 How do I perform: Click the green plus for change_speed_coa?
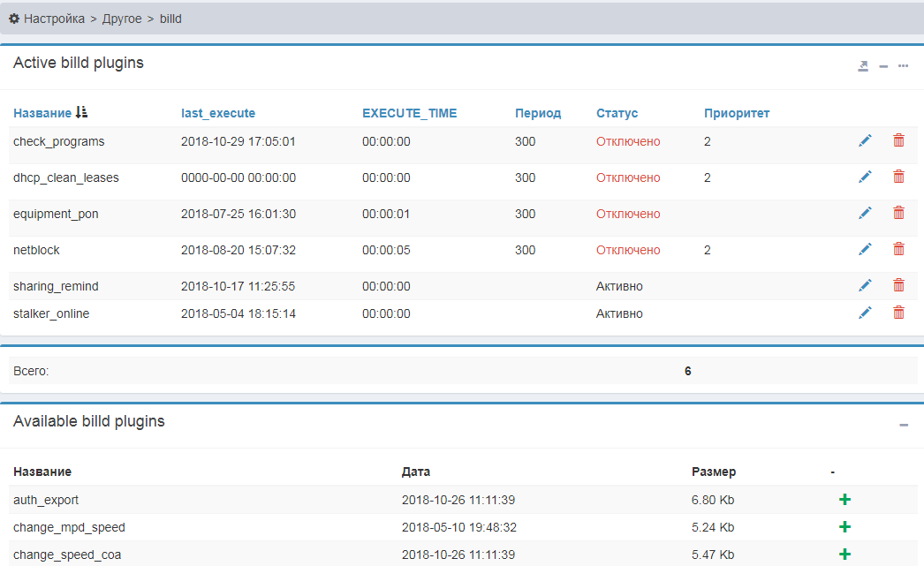(844, 555)
